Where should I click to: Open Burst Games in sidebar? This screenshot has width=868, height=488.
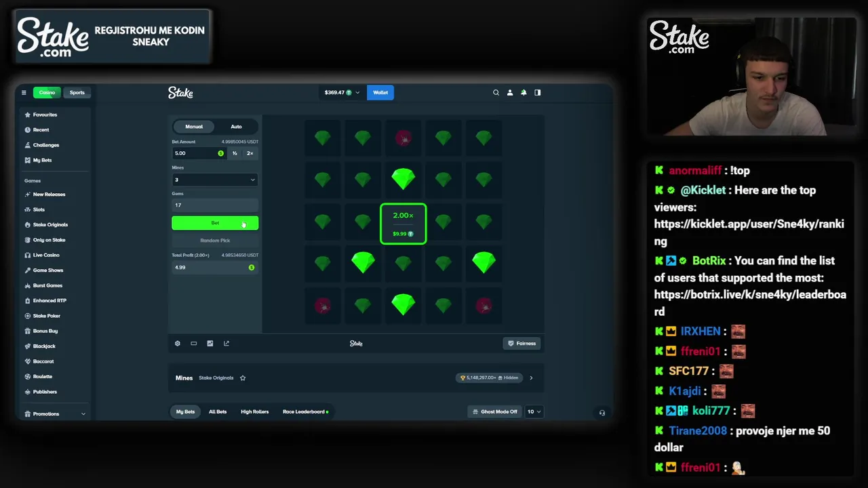[47, 285]
